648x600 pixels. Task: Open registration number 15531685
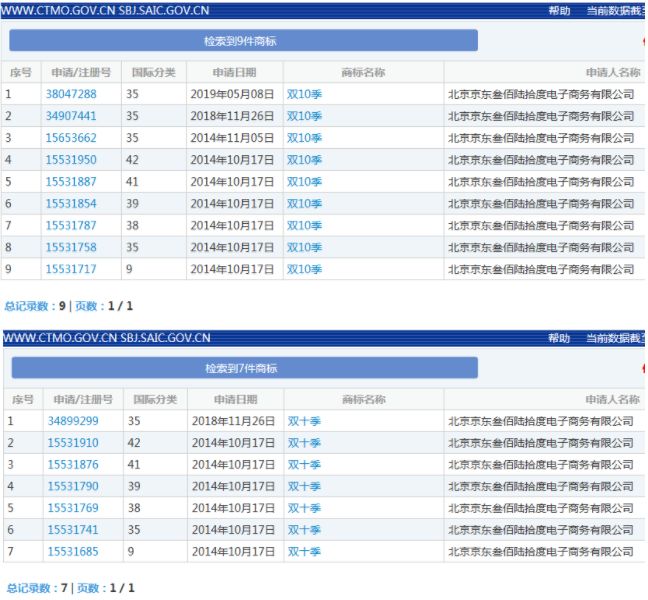(73, 552)
